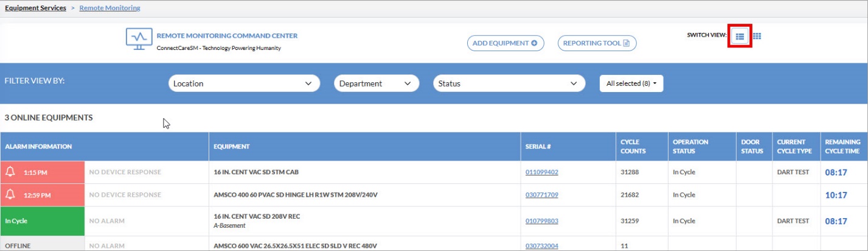Viewport: 868px width, 251px height.
Task: Click the alarm bell icon at 1:15 PM
Action: [10, 172]
